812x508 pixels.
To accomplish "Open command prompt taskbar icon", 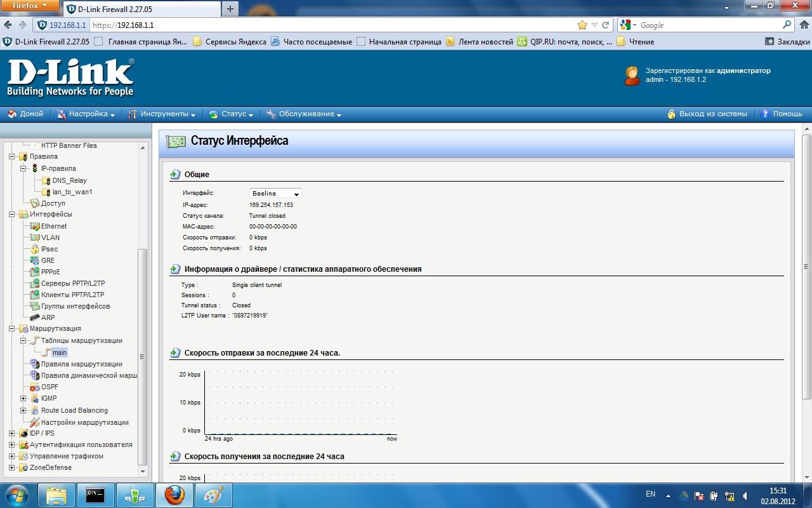I will tap(96, 495).
